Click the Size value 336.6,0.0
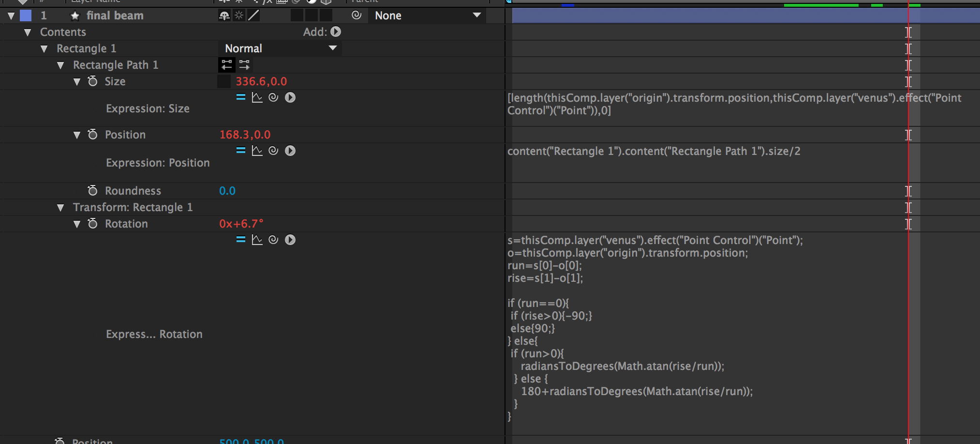980x444 pixels. [x=261, y=81]
